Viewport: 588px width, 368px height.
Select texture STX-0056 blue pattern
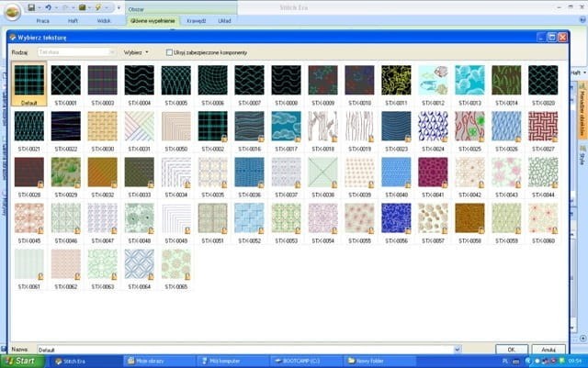(396, 217)
